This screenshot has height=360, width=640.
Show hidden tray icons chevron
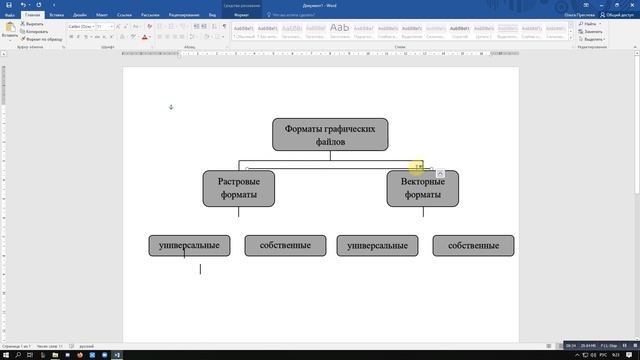tap(577, 355)
